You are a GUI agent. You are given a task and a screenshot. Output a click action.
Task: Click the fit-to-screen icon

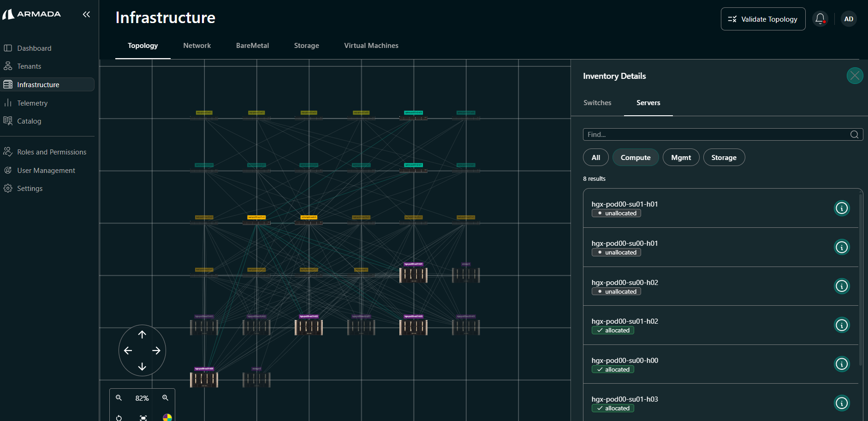click(x=143, y=418)
